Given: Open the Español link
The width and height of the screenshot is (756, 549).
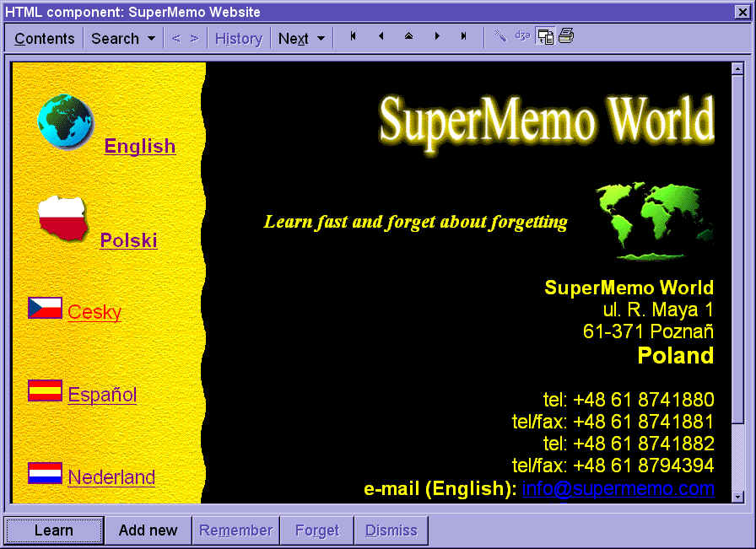Looking at the screenshot, I should (x=102, y=395).
